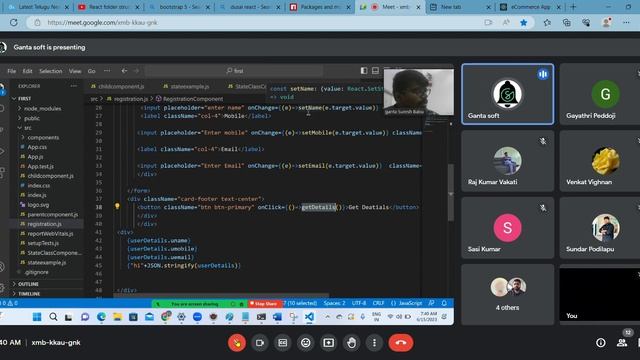Open Meet more options menu
Viewport: 640px width, 360px height.
(x=374, y=343)
